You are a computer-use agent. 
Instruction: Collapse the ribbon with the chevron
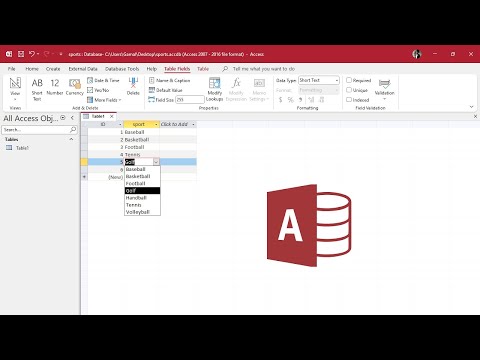[471, 107]
